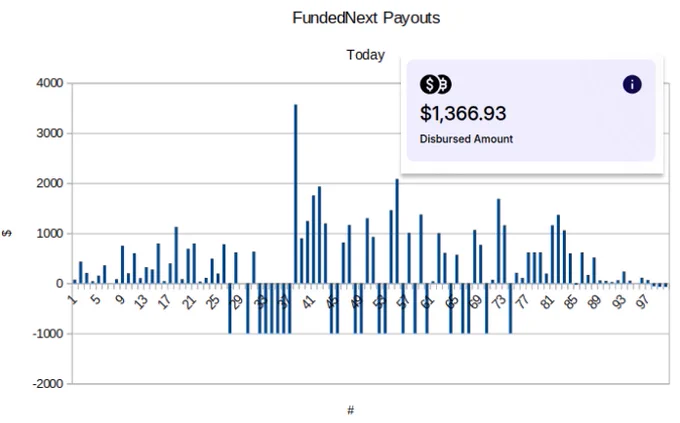Click the dollar and bitcoin coin icon
Image resolution: width=680 pixels, height=423 pixels.
tap(435, 84)
